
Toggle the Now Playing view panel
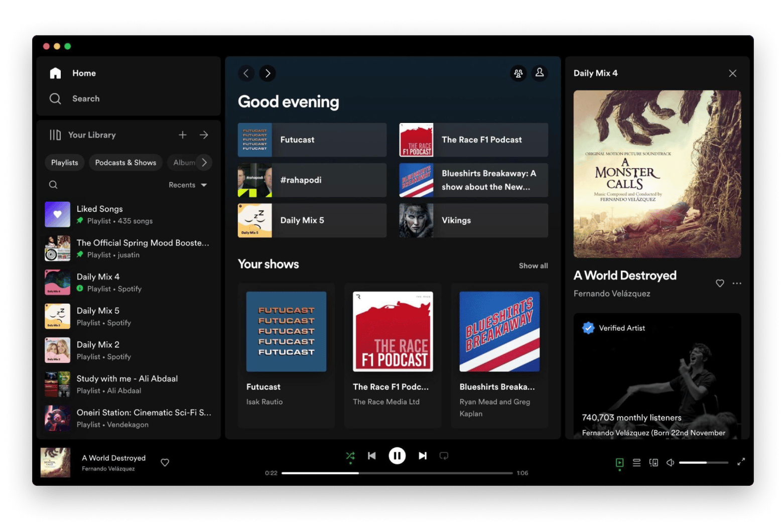coord(619,462)
